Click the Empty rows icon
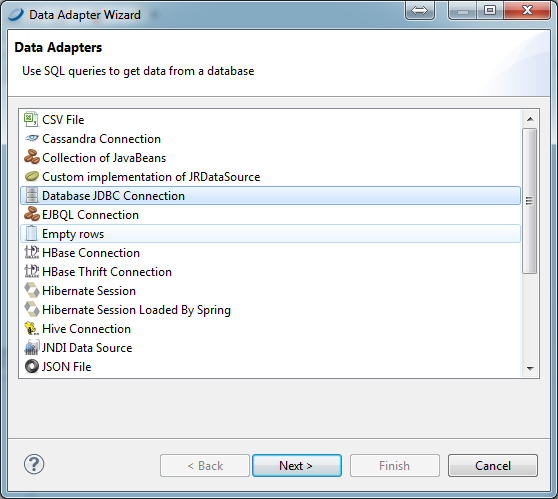Image resolution: width=558 pixels, height=499 pixels. [32, 233]
